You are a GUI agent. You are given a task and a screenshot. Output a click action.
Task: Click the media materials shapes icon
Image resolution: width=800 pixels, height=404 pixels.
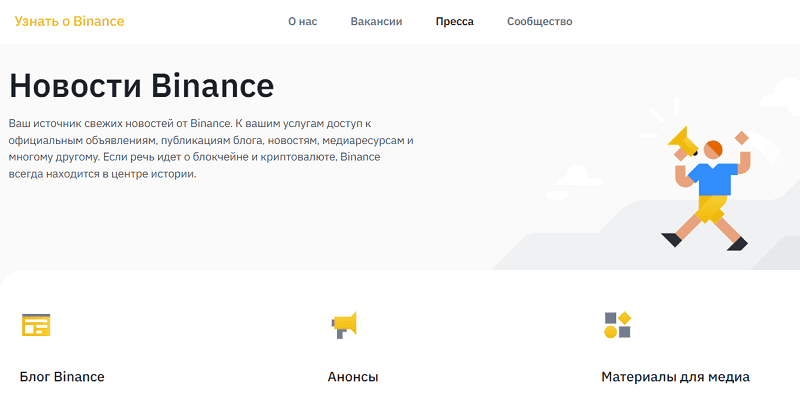click(617, 325)
